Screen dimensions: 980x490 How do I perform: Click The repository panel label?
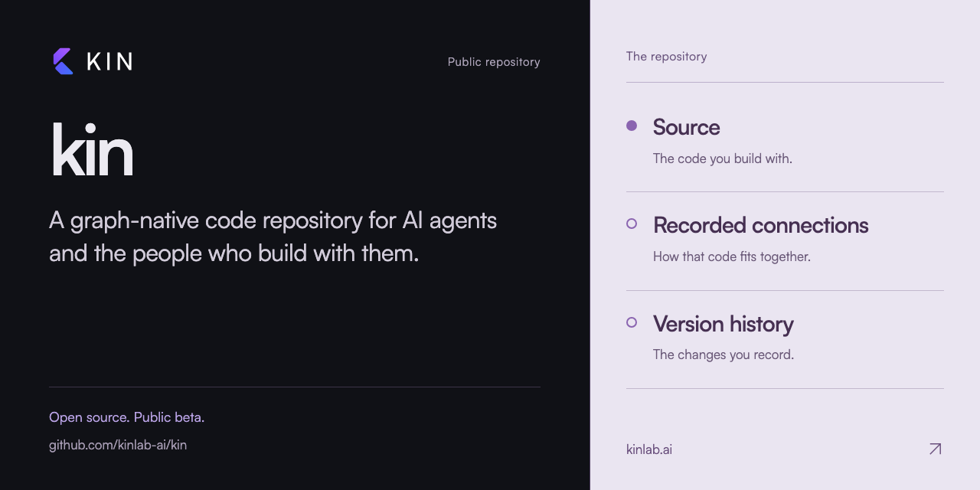[x=666, y=57]
